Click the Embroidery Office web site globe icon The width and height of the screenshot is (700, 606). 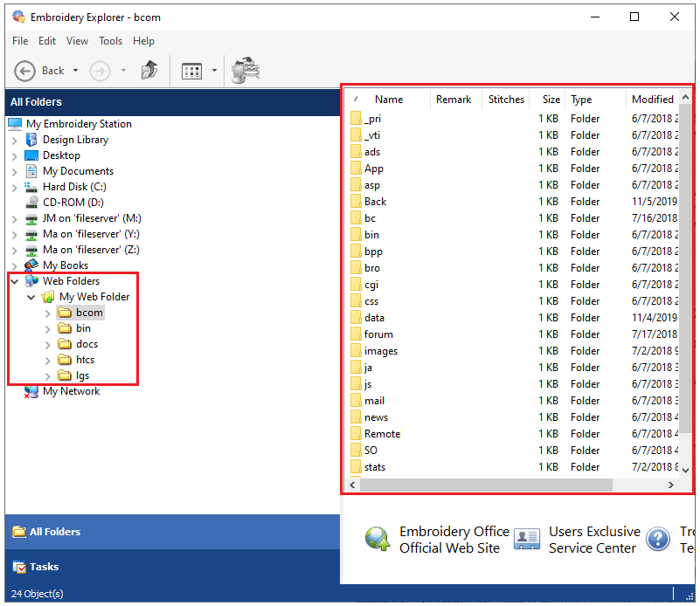pos(378,539)
